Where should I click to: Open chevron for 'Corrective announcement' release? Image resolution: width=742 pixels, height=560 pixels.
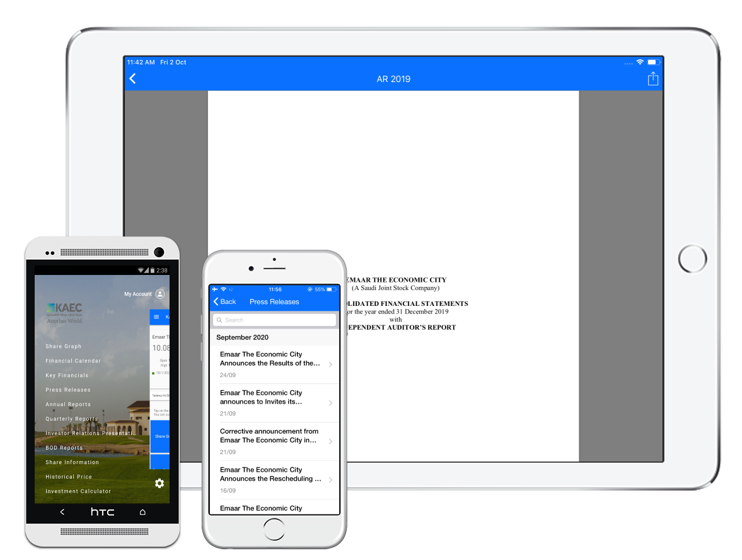pos(330,441)
